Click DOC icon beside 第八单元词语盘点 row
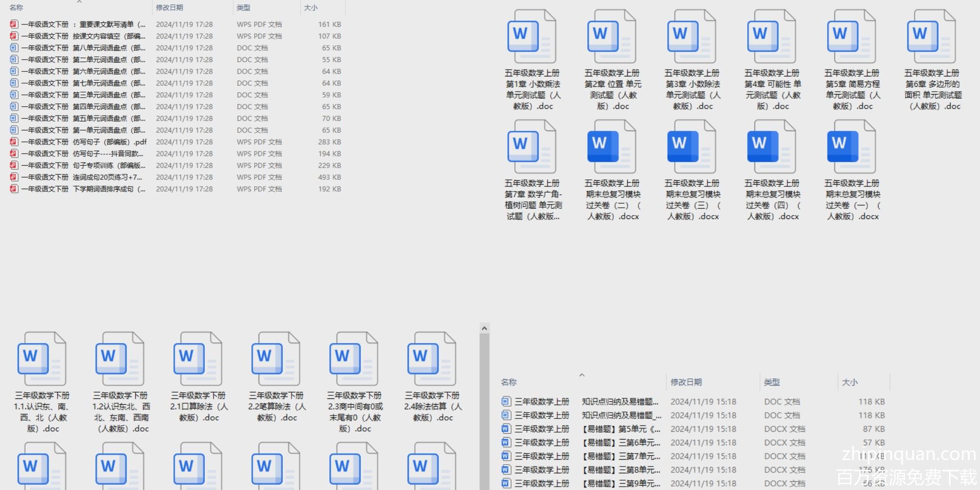 click(14, 48)
